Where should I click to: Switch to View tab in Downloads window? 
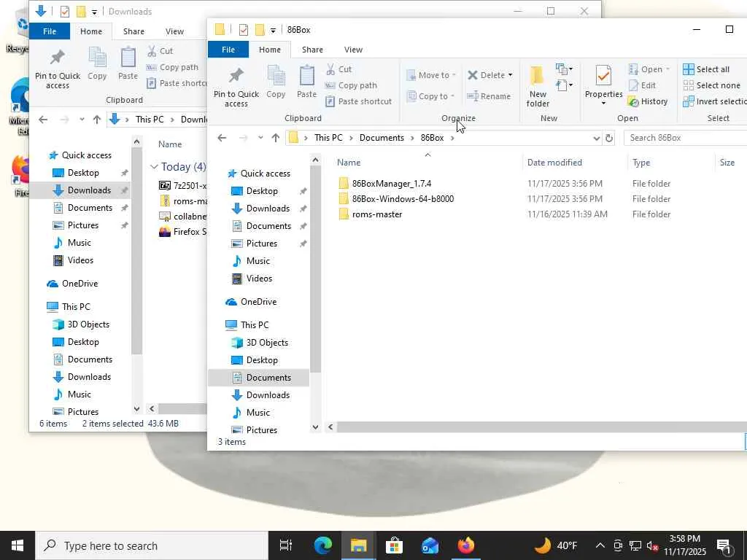[174, 31]
